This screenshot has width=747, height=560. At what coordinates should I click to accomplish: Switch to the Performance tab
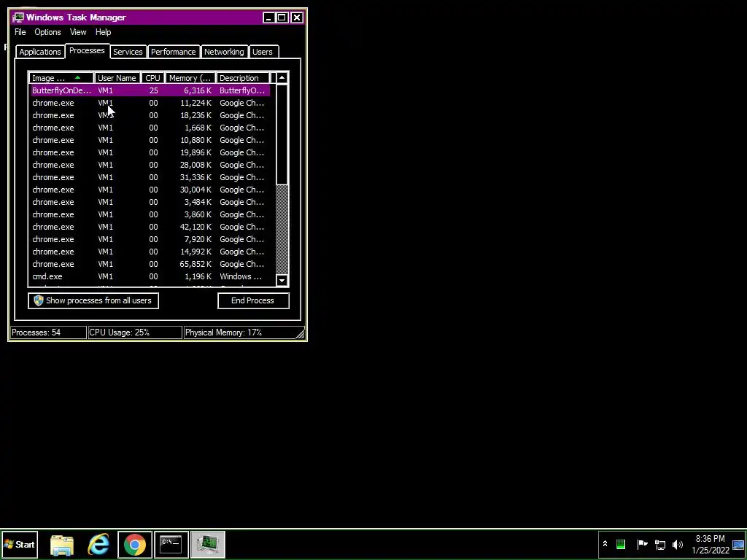(174, 52)
